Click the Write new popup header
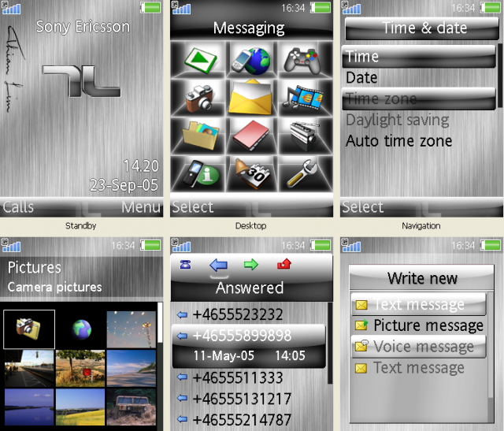This screenshot has width=504, height=431. [x=422, y=278]
